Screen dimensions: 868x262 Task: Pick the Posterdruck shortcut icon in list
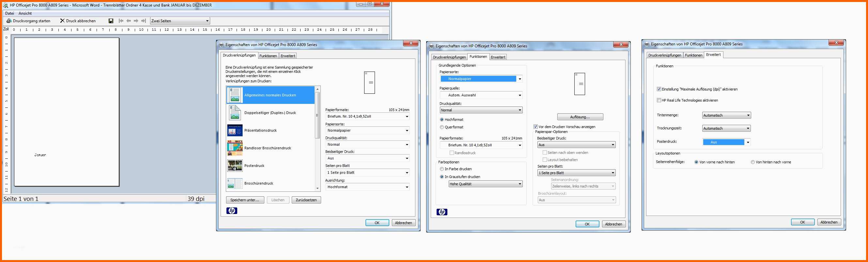coord(235,166)
